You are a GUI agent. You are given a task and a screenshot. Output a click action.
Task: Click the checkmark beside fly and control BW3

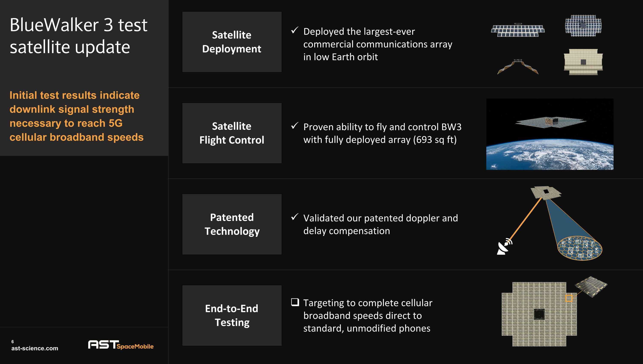(295, 125)
